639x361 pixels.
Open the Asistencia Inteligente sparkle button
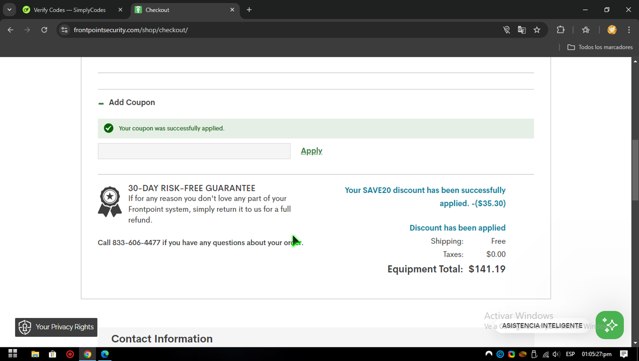coord(610,325)
